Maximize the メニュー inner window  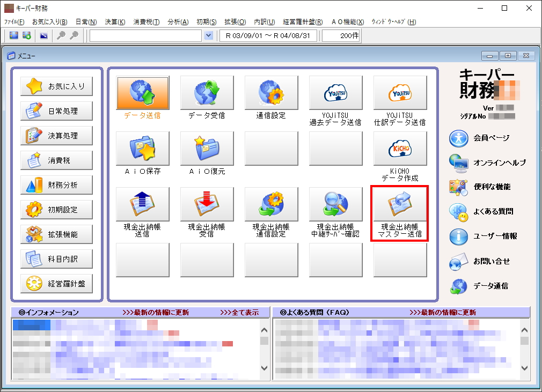point(508,56)
